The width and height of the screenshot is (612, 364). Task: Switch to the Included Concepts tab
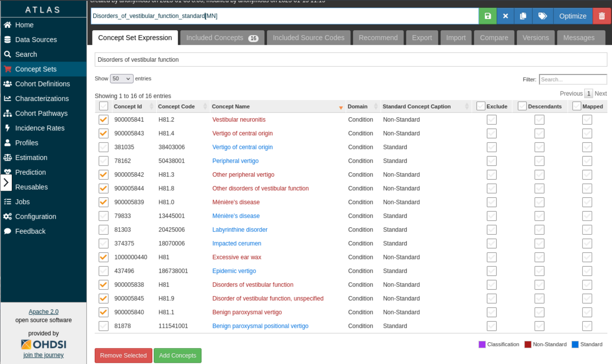(222, 38)
